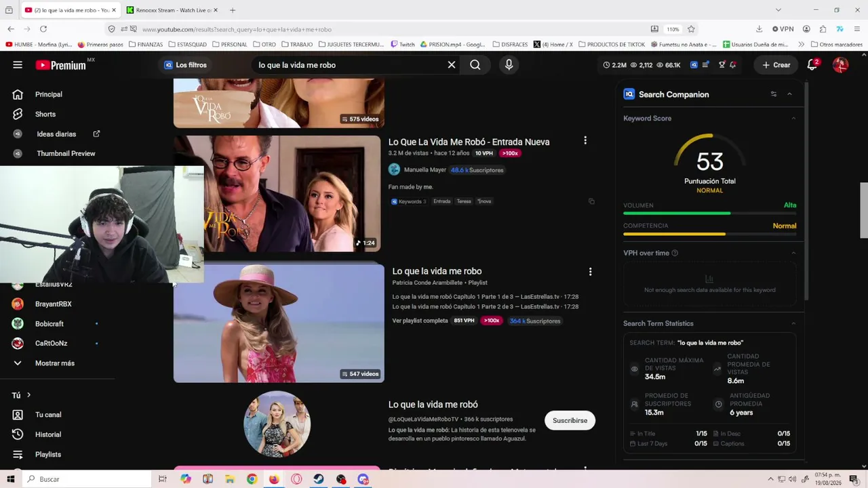
Task: Open the Capítulo 1 Parte 1 de 3 video
Action: [x=486, y=297]
